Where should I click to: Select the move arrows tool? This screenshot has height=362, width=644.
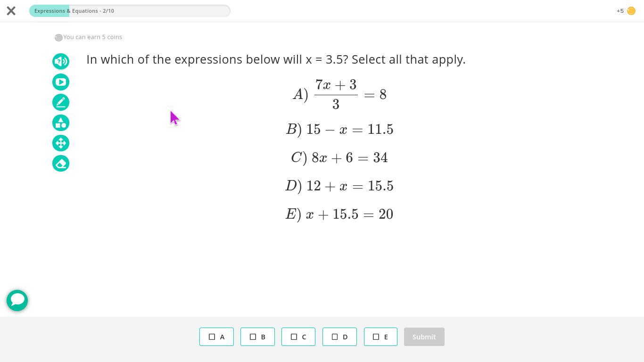click(x=61, y=143)
